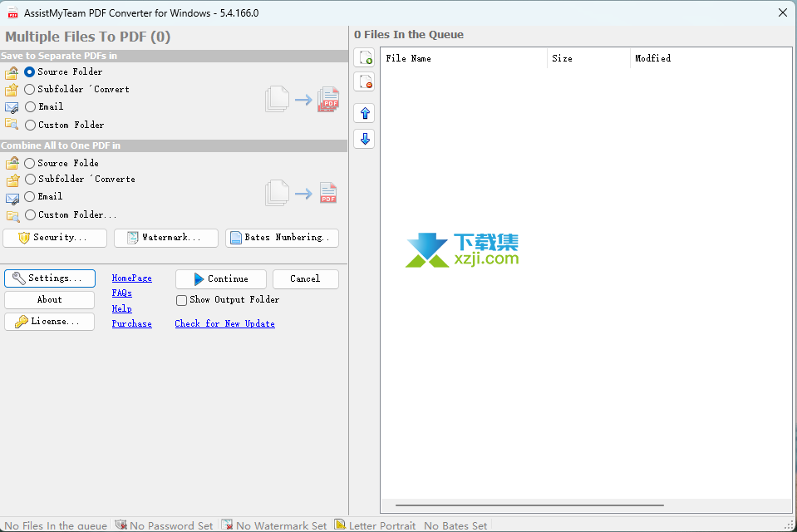Click the No Bates Set status text

455,526
